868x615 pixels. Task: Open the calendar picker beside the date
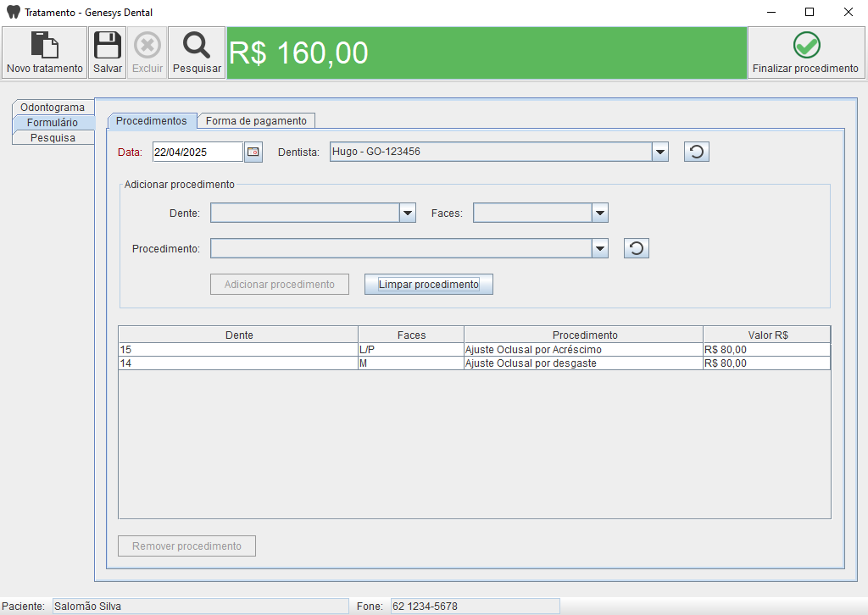pyautogui.click(x=253, y=152)
